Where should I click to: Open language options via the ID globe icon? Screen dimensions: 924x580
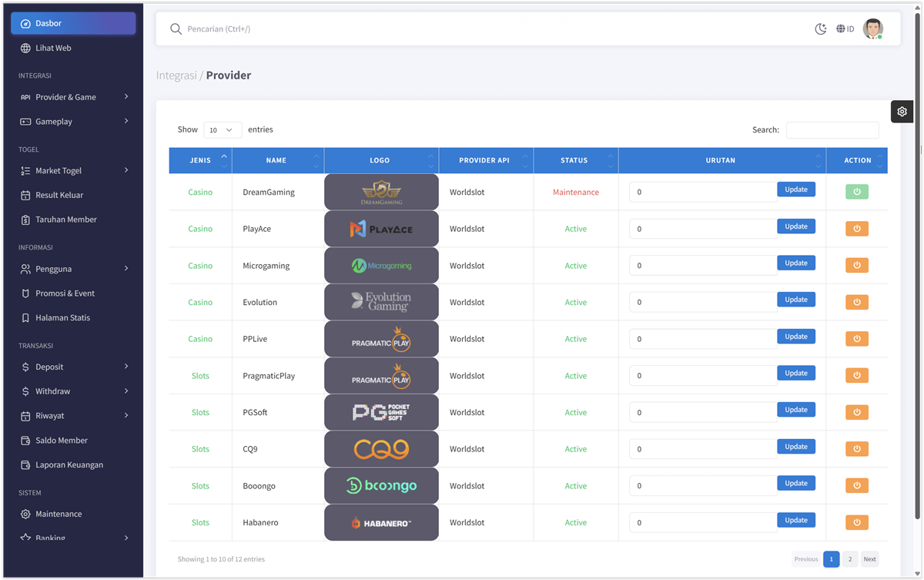843,28
